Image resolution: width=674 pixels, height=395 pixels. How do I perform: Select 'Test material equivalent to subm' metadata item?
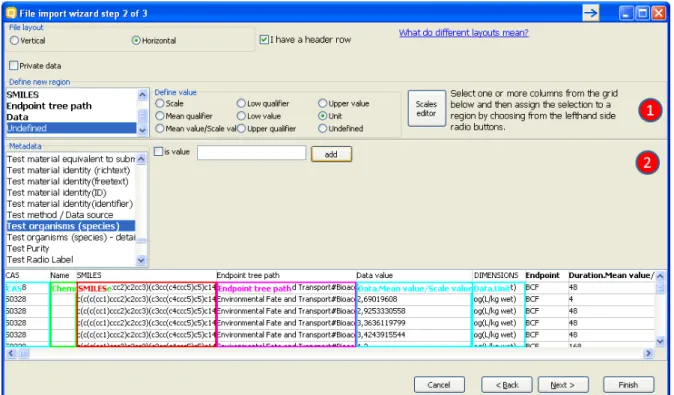(70, 159)
